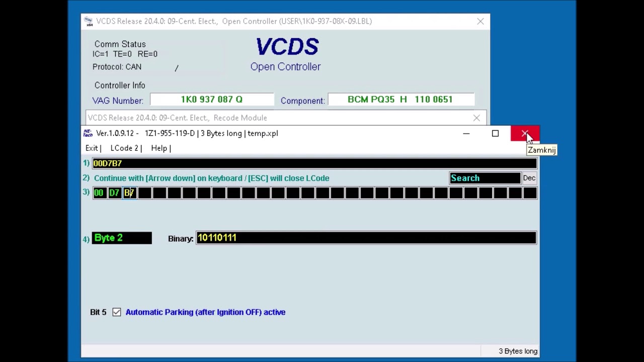Minimize the LCode window
Image resolution: width=644 pixels, height=362 pixels.
(x=466, y=133)
